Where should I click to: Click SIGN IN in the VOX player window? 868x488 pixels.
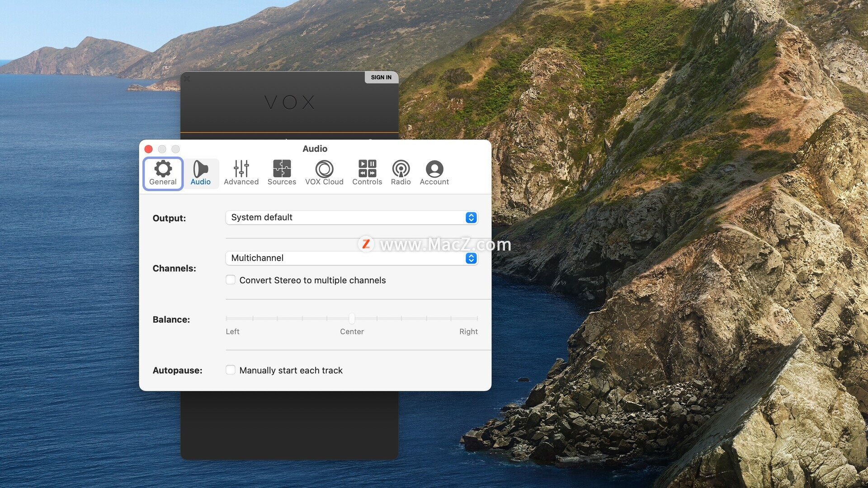pos(381,77)
